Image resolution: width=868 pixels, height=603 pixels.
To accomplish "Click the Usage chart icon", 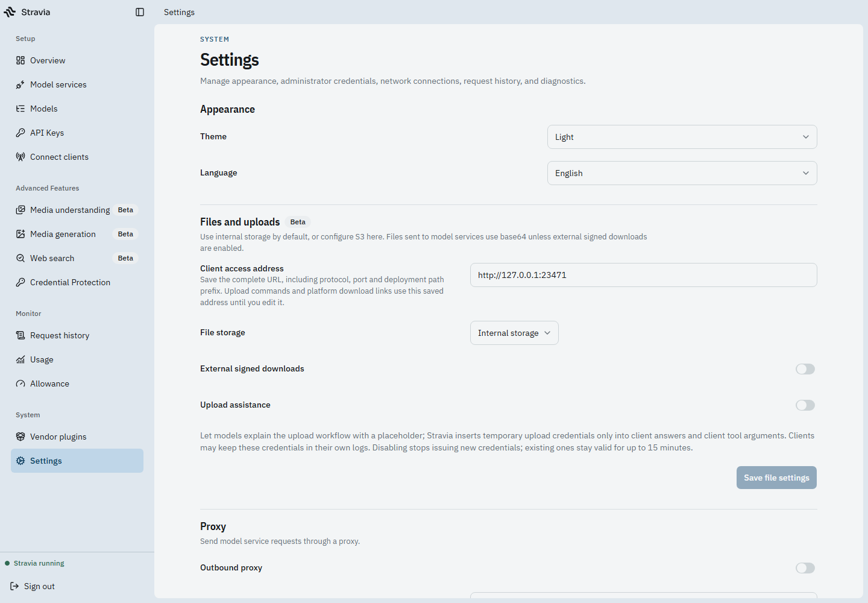I will coord(20,359).
